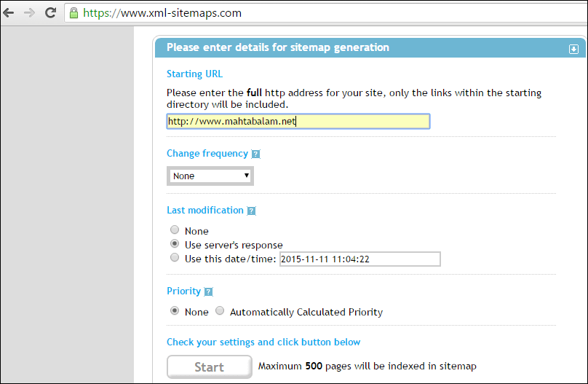Click the browser address bar URL

click(x=162, y=13)
